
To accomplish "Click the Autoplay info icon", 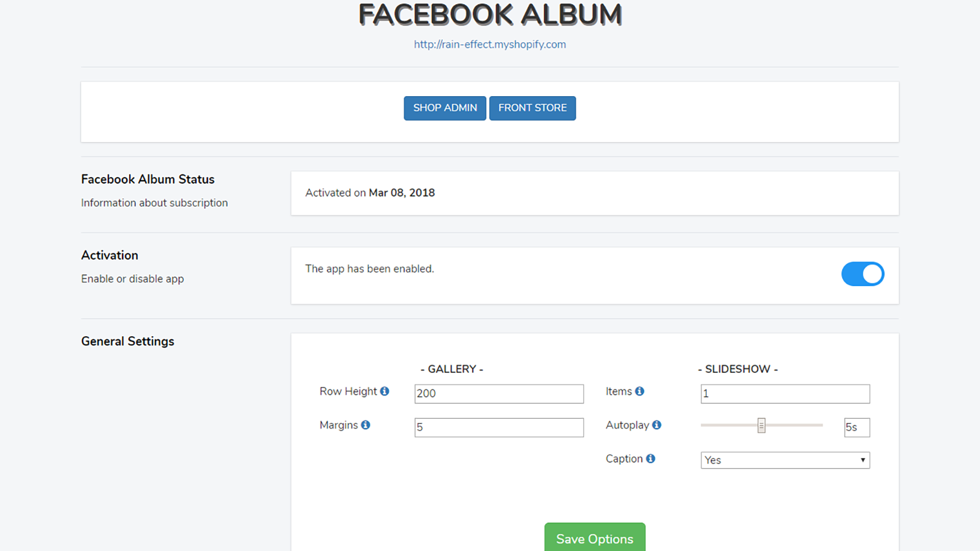I will 657,425.
